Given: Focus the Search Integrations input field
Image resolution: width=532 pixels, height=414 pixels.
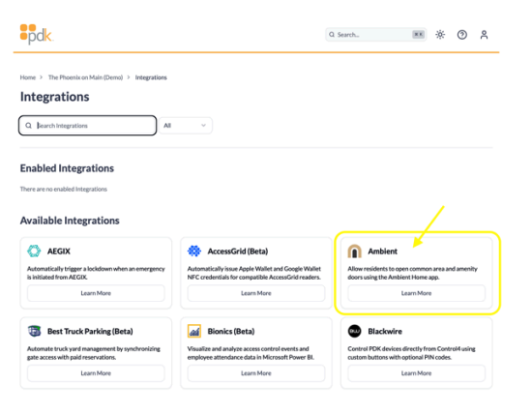Looking at the screenshot, I should [x=87, y=126].
